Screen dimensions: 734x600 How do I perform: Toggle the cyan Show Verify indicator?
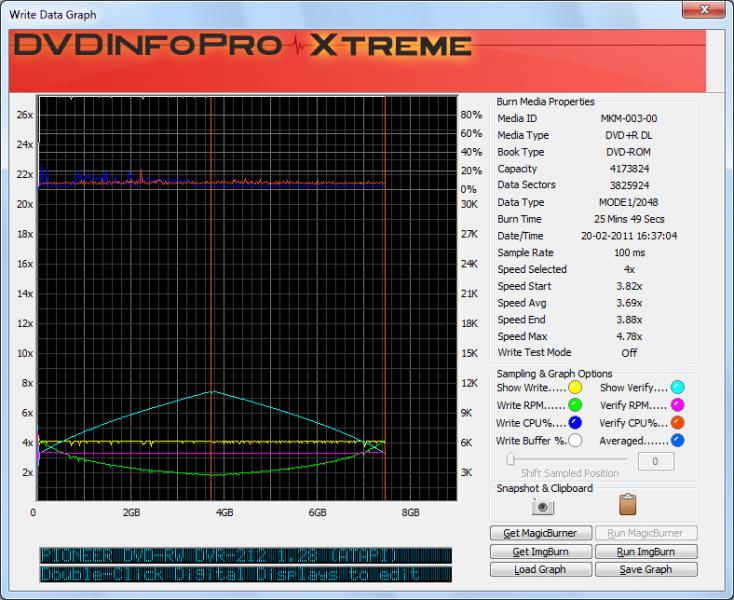(x=677, y=388)
